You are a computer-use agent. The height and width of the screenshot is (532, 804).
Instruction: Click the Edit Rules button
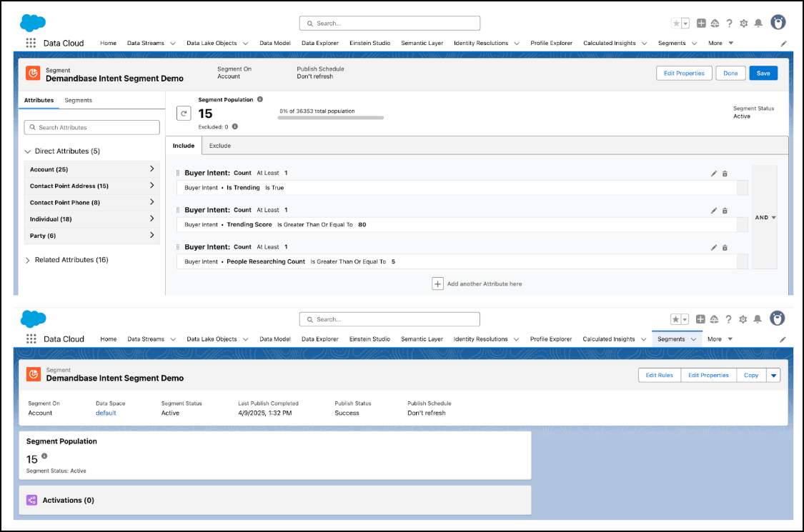tap(660, 375)
